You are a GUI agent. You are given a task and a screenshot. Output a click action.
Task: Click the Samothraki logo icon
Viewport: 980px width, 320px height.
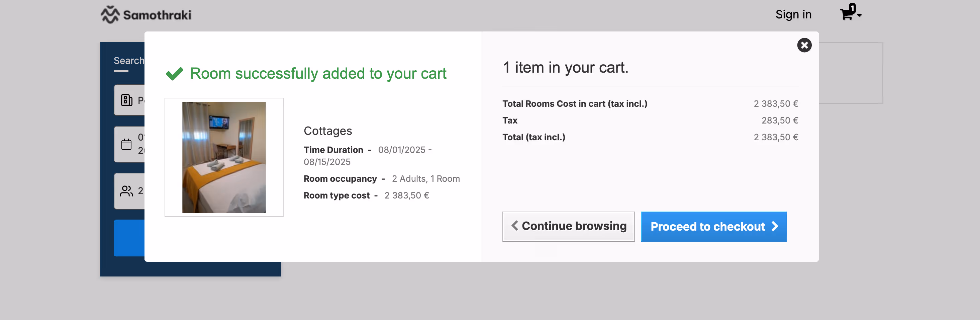coord(110,14)
